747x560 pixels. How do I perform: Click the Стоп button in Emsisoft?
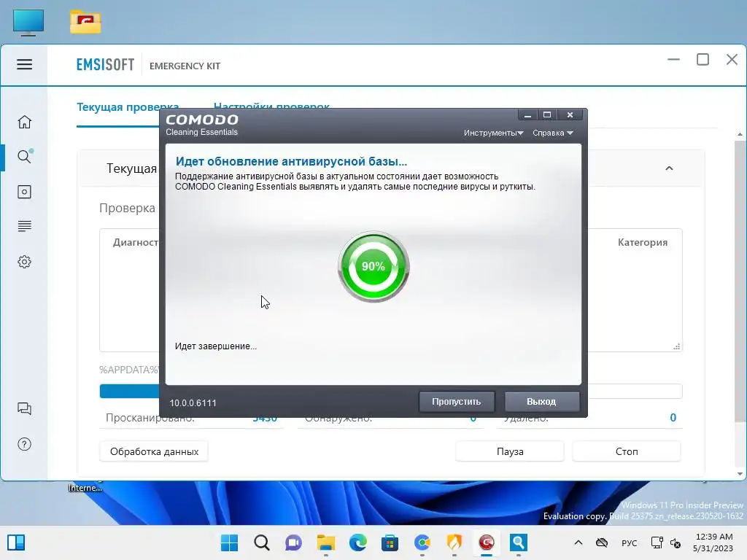(627, 451)
